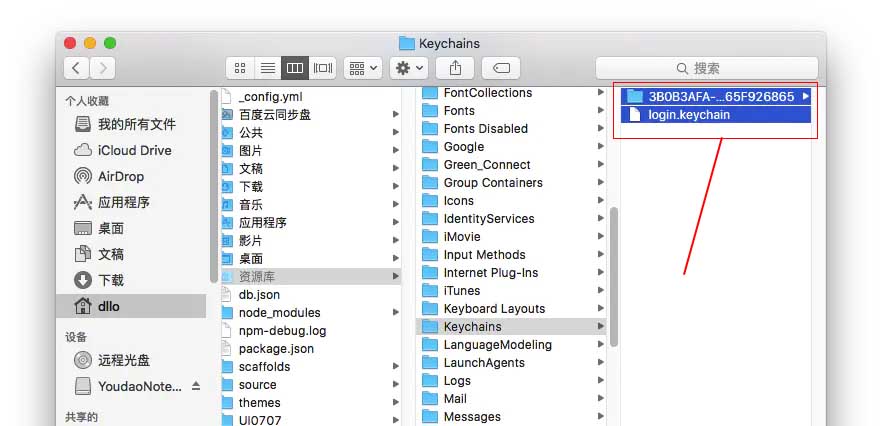Switch to list view
Screen dimensions: 882x426
point(268,68)
